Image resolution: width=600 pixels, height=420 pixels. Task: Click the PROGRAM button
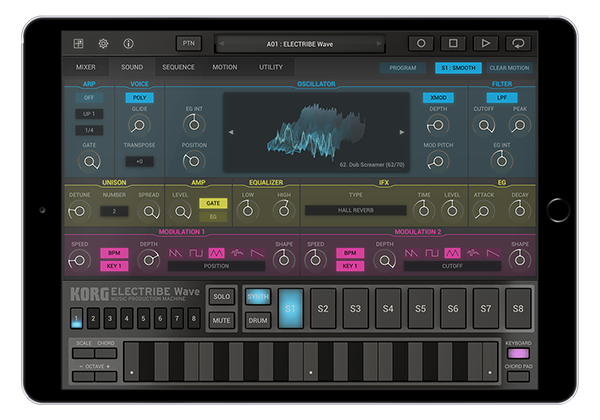coord(403,68)
